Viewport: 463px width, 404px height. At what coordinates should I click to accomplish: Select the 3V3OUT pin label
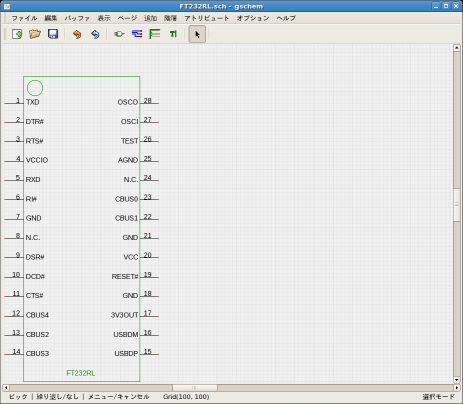tap(124, 315)
